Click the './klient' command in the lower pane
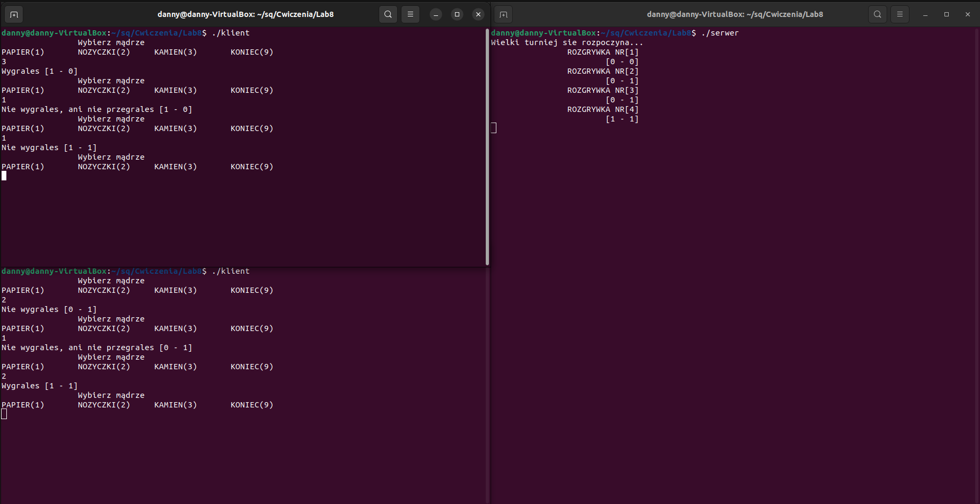The image size is (980, 504). pyautogui.click(x=231, y=271)
